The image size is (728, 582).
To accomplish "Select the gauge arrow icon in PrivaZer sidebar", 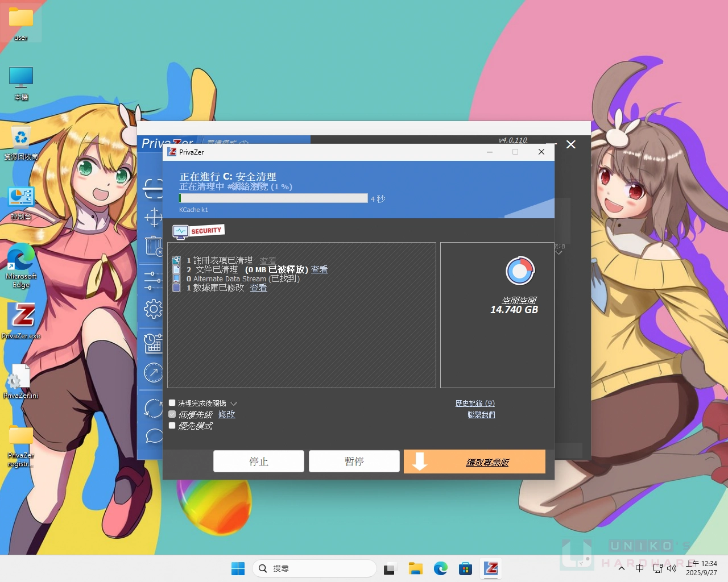I will tap(153, 373).
